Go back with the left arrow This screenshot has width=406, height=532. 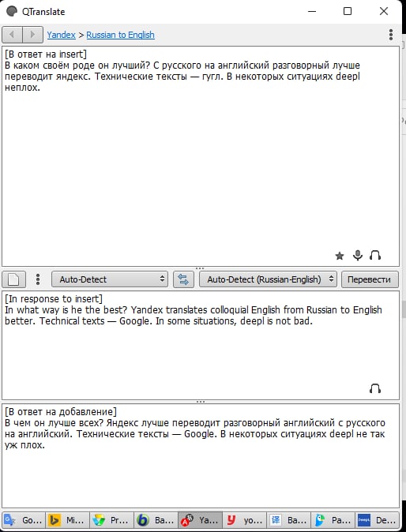[x=12, y=35]
